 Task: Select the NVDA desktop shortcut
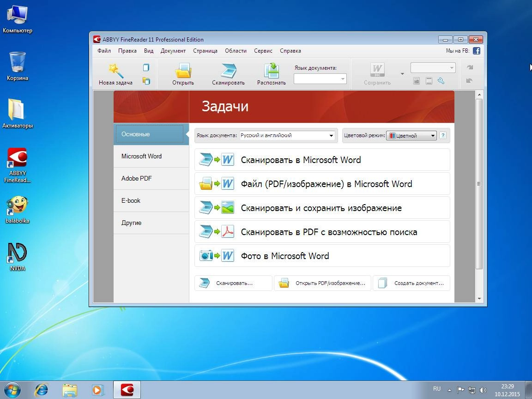[x=17, y=257]
